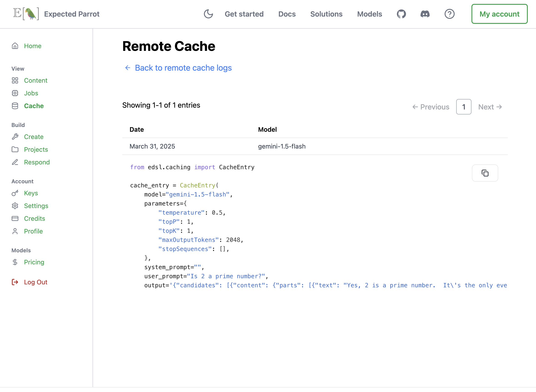Open the Solutions menu item
536x392 pixels.
tap(326, 14)
